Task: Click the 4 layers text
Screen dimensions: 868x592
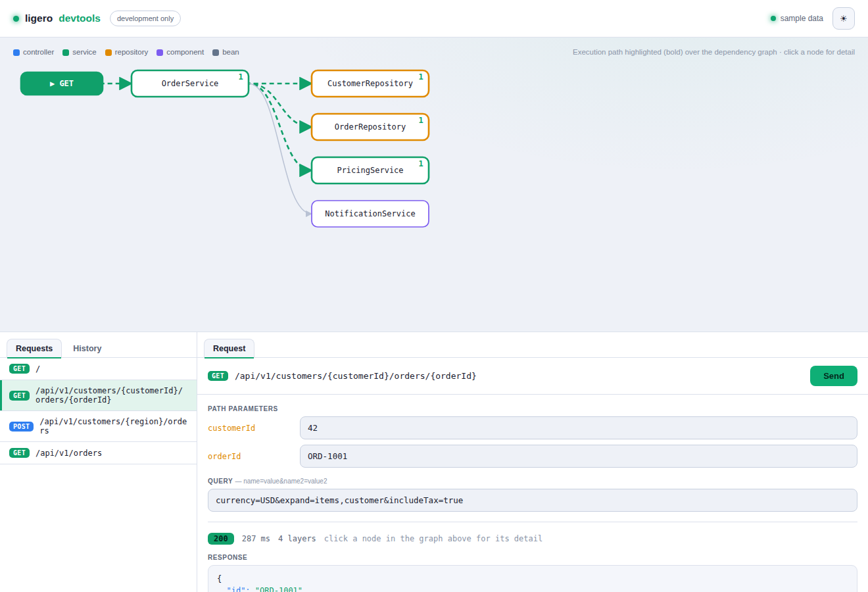Action: (297, 539)
